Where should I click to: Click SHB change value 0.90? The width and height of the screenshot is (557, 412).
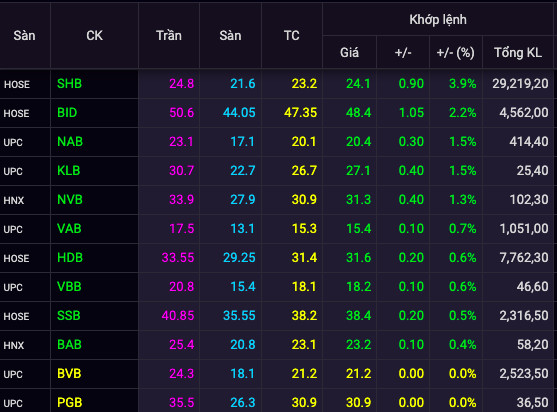point(411,84)
